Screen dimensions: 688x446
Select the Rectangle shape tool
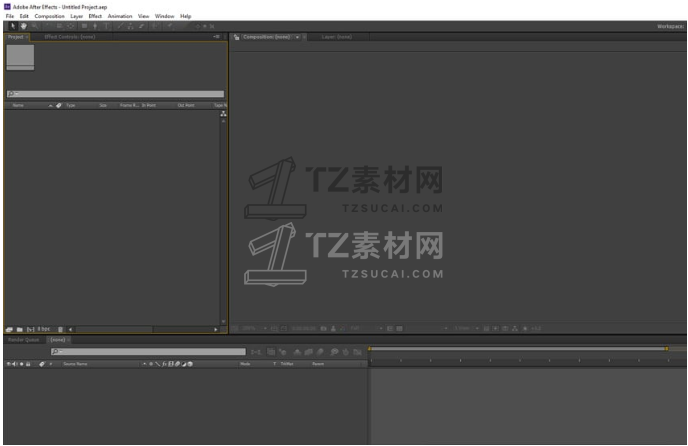(x=84, y=26)
